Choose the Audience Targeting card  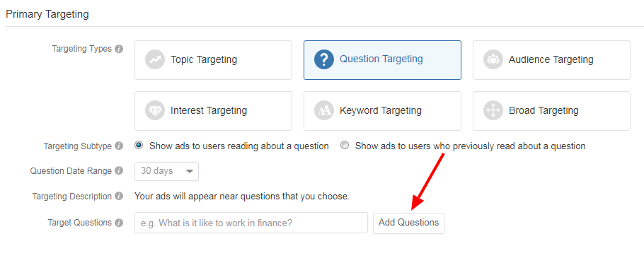click(x=551, y=60)
